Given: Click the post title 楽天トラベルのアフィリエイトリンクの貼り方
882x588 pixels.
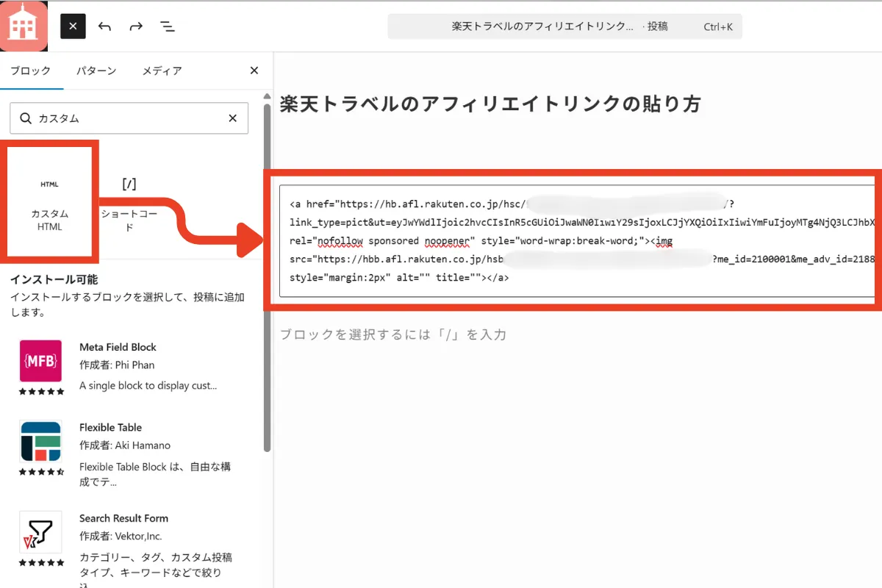Looking at the screenshot, I should [x=490, y=104].
